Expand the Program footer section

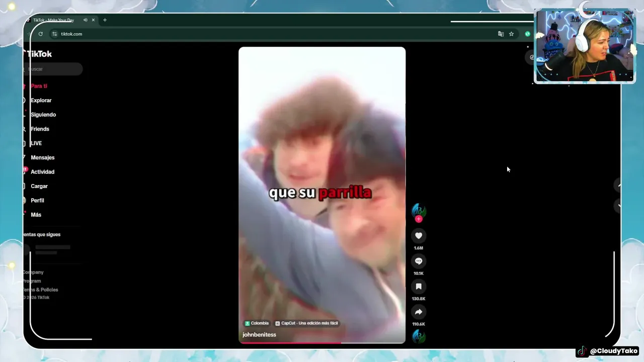[x=32, y=281]
